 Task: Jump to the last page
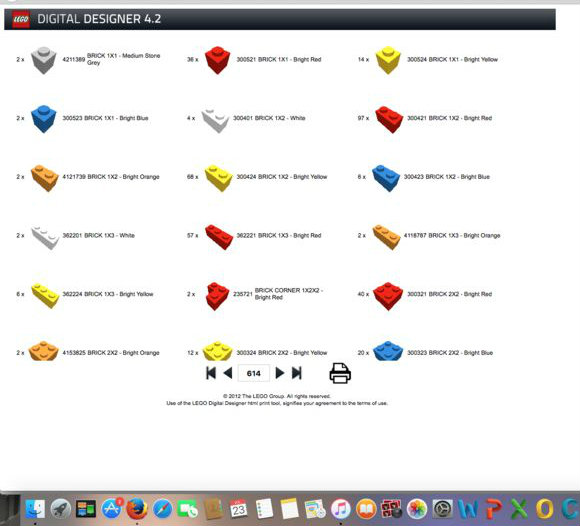[297, 373]
